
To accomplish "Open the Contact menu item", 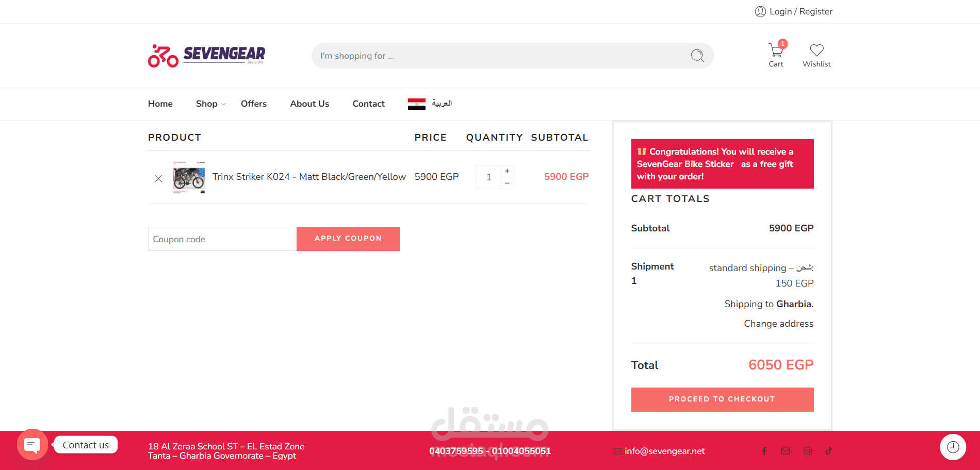I will tap(369, 104).
